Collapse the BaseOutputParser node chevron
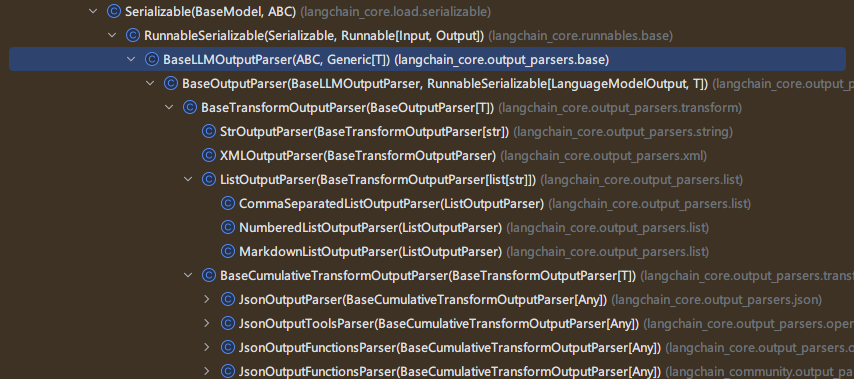This screenshot has width=854, height=379. click(150, 83)
